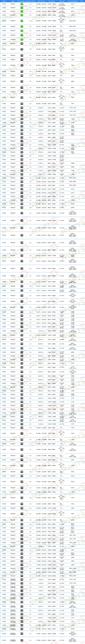85x644 pixels.
Task: Select the USR6, CYR5 engine code cell
Action: 72,395
